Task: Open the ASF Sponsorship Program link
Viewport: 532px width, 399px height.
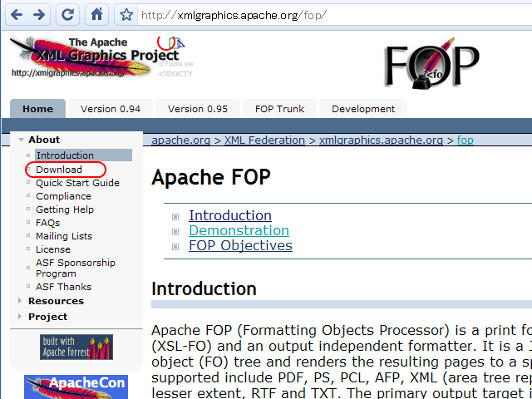Action: (76, 268)
